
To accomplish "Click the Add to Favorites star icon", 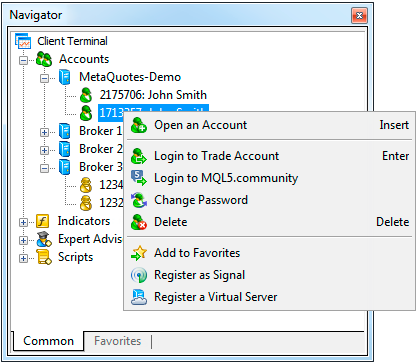I will click(139, 253).
